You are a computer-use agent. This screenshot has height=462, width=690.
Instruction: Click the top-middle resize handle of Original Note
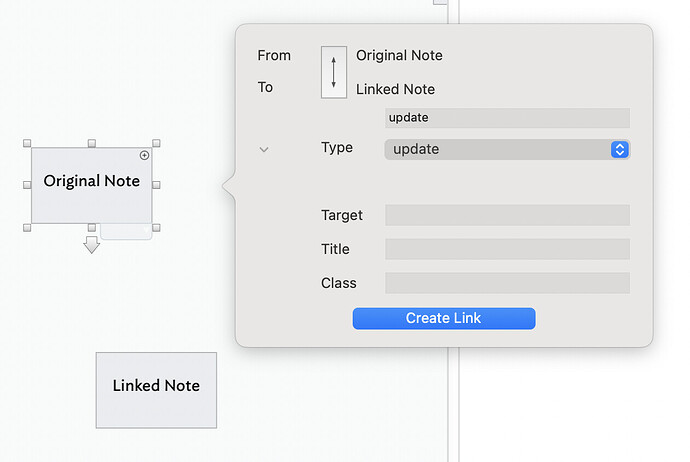tap(92, 144)
